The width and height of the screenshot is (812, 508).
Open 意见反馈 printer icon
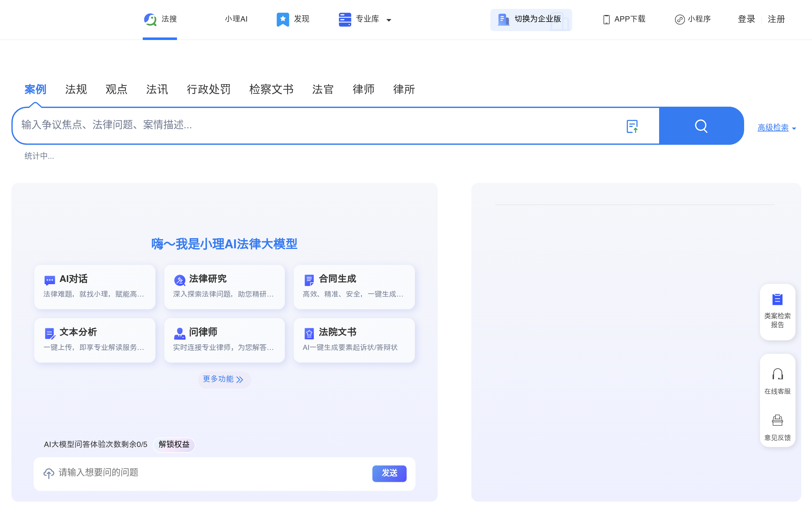(777, 420)
